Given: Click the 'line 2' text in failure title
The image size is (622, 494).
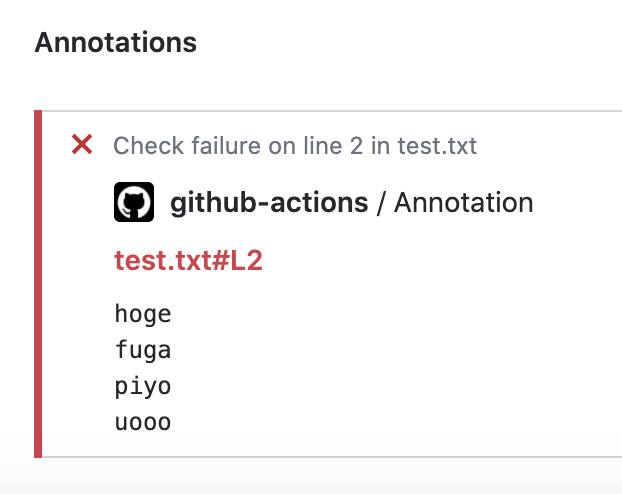Looking at the screenshot, I should (333, 146).
